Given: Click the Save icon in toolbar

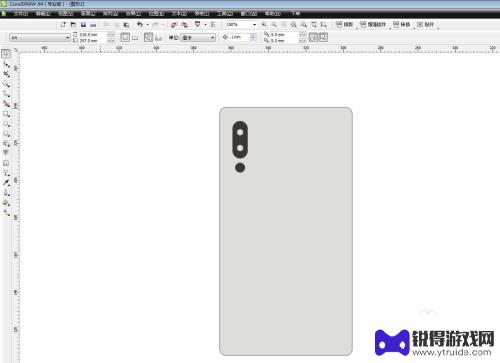Looking at the screenshot, I should pyautogui.click(x=83, y=25).
